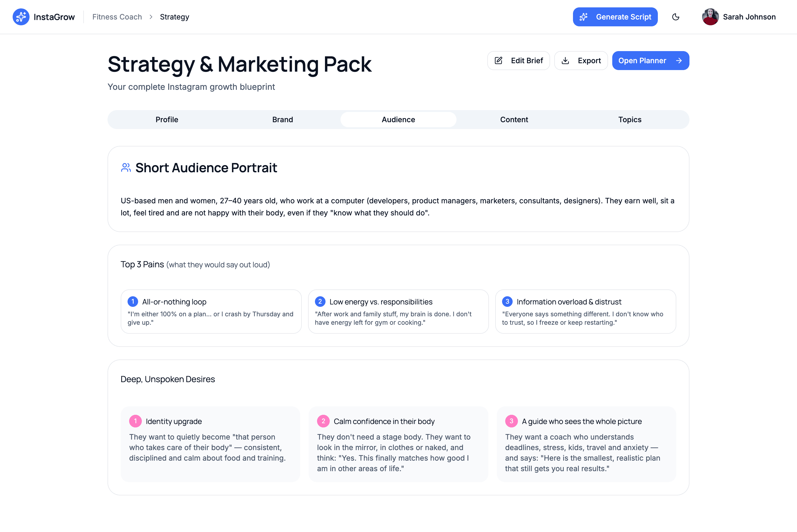The width and height of the screenshot is (797, 532).
Task: Select the Calm confidence in their body card
Action: 398,444
